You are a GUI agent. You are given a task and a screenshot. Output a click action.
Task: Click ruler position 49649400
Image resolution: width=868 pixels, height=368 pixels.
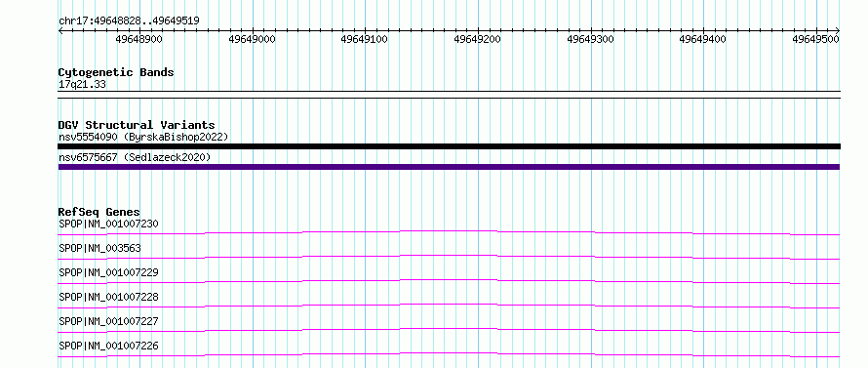coord(702,39)
